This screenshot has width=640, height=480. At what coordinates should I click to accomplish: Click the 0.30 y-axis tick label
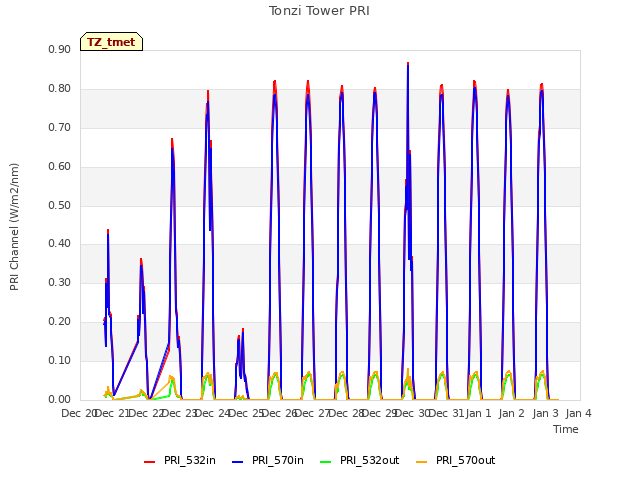click(x=60, y=282)
